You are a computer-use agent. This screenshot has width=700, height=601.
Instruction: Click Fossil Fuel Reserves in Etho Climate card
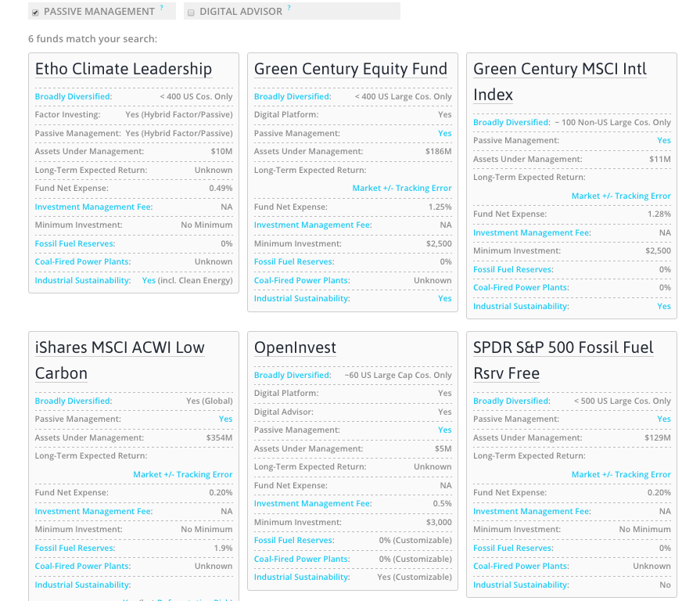(75, 243)
